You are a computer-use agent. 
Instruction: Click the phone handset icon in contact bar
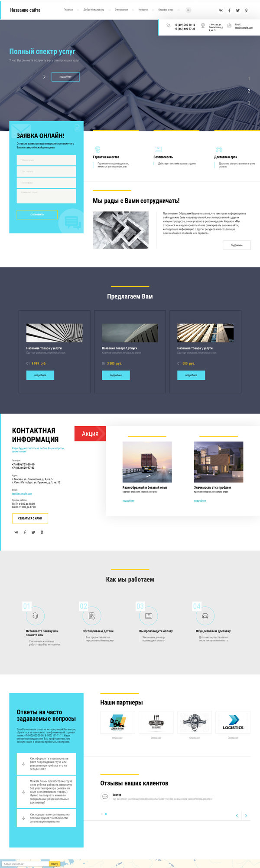(169, 26)
